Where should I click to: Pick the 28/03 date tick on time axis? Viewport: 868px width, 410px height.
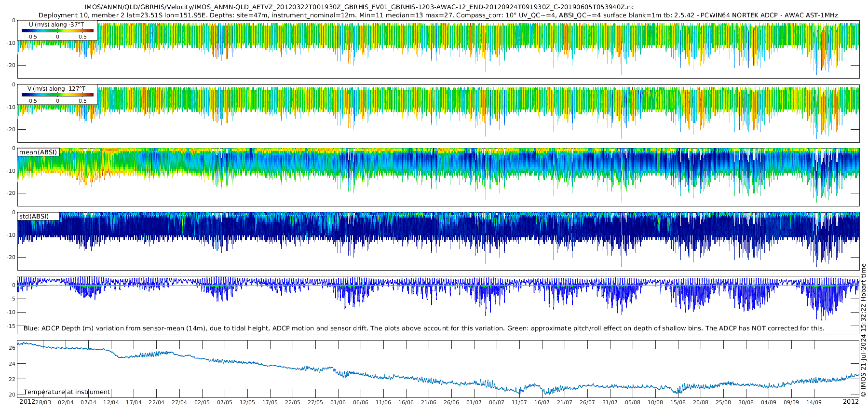(x=43, y=402)
